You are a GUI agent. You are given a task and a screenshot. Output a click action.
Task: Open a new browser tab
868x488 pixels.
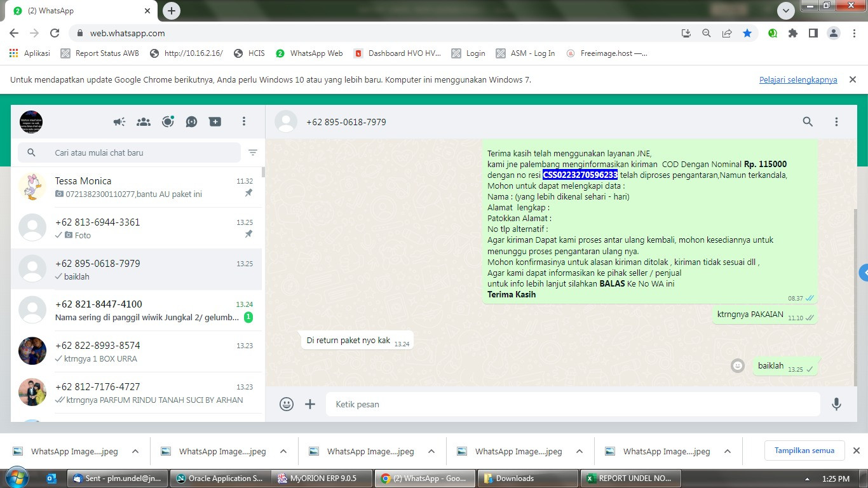172,10
